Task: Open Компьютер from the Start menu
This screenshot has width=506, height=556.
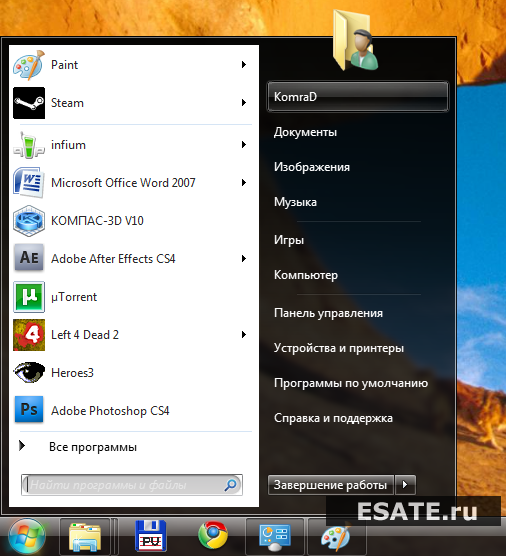Action: pos(306,275)
